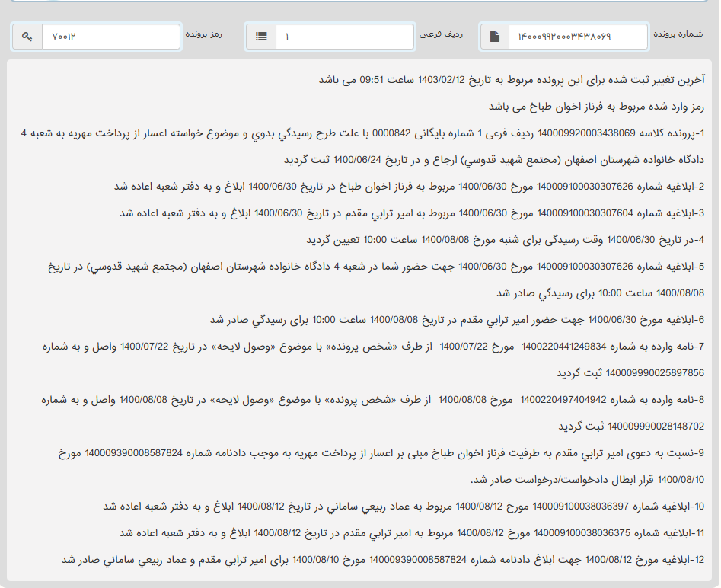Click the شماره پرونده label
This screenshot has height=588, width=721.
coord(678,34)
